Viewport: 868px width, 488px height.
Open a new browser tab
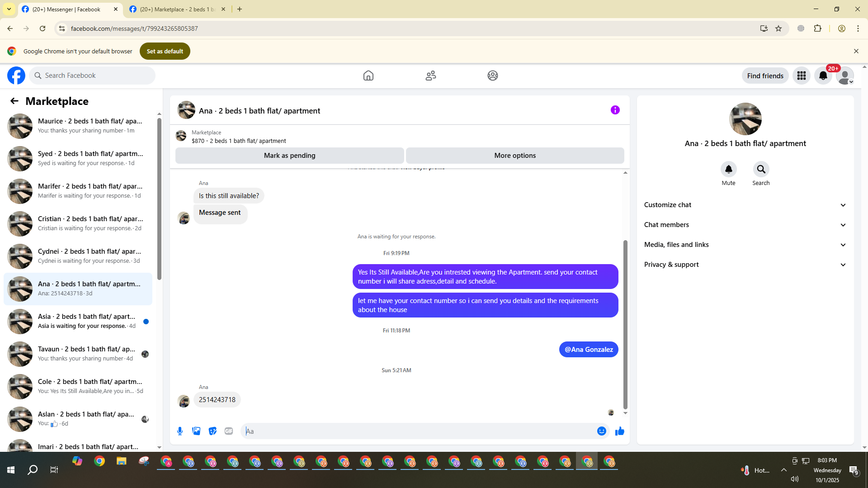[x=240, y=9]
